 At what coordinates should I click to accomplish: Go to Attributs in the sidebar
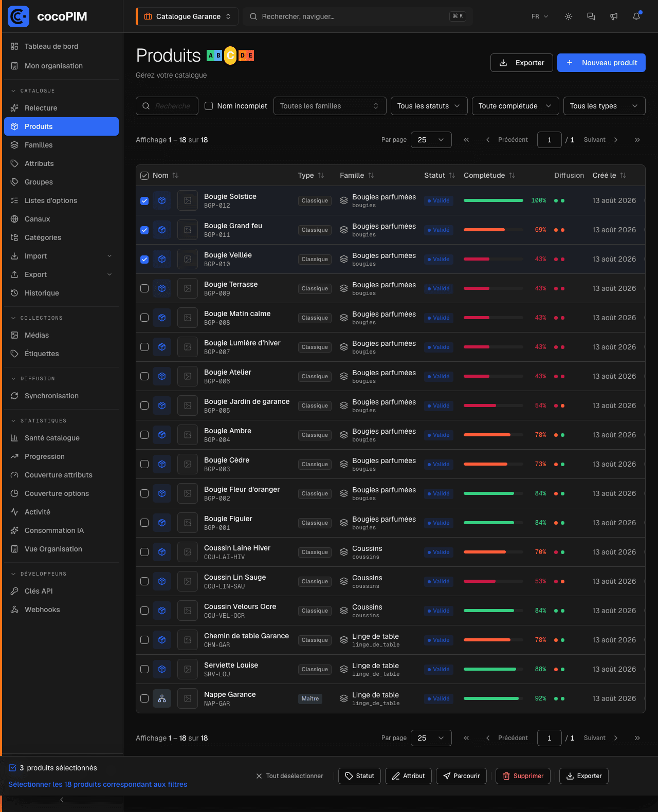pos(61,163)
